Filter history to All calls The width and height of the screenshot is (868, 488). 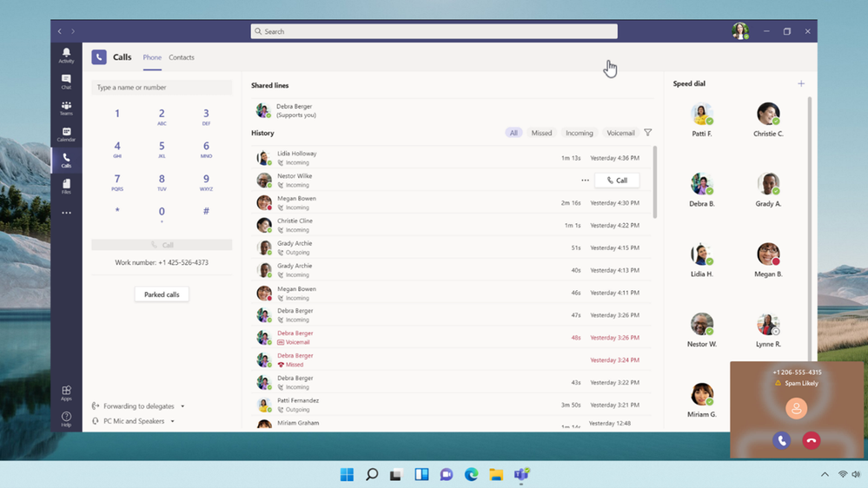[514, 133]
